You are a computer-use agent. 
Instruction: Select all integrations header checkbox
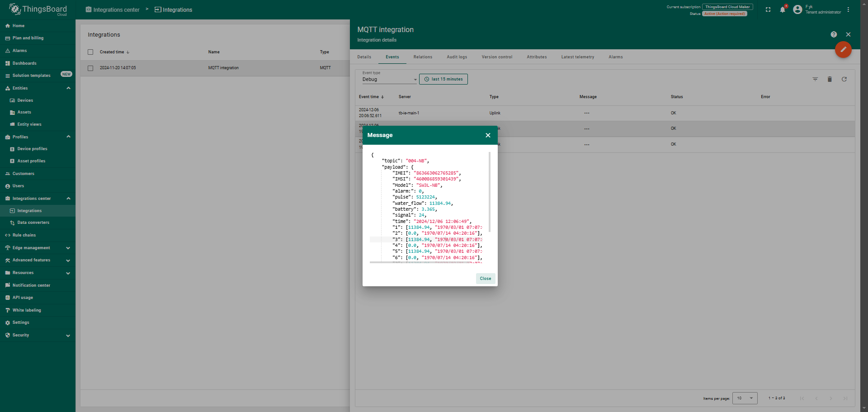(90, 52)
